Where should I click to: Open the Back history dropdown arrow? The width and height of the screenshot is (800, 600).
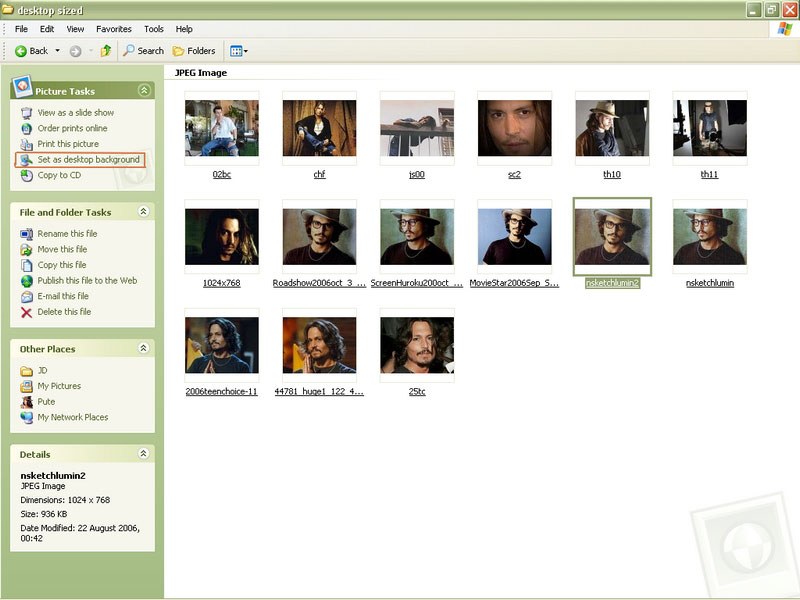point(57,51)
